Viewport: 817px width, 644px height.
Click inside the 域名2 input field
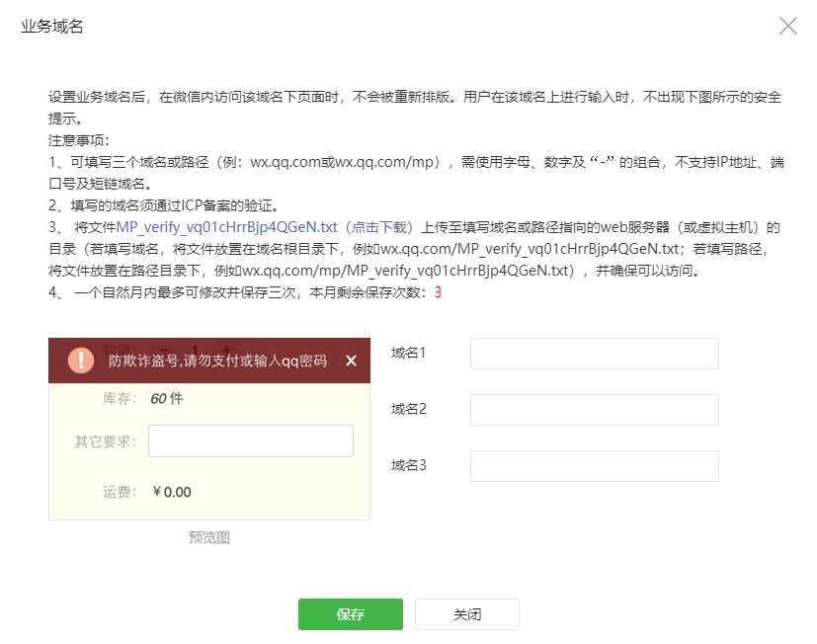593,410
